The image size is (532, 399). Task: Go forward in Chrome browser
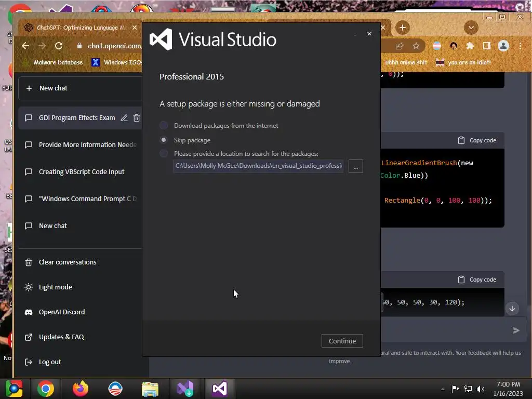[42, 46]
